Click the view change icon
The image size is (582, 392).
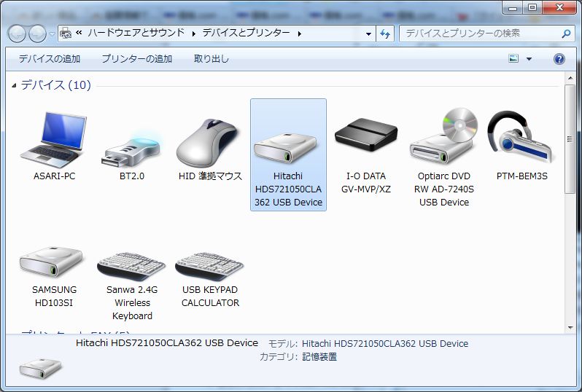click(513, 58)
